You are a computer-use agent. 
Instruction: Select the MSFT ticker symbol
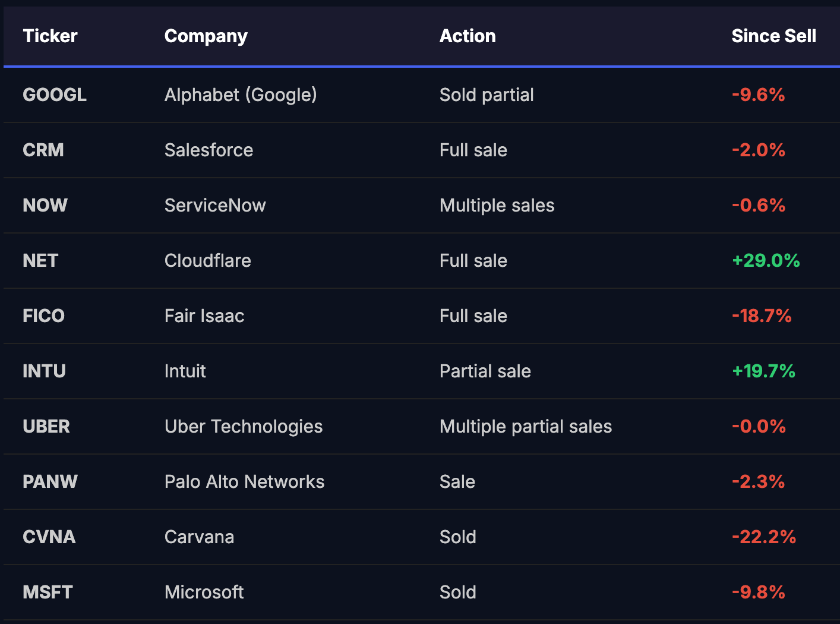point(48,593)
